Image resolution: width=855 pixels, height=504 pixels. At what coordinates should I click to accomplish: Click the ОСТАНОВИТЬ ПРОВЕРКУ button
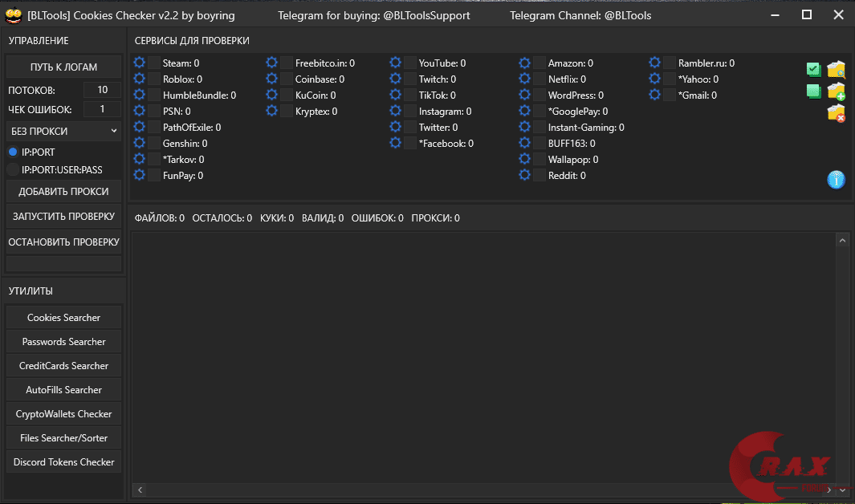[63, 242]
